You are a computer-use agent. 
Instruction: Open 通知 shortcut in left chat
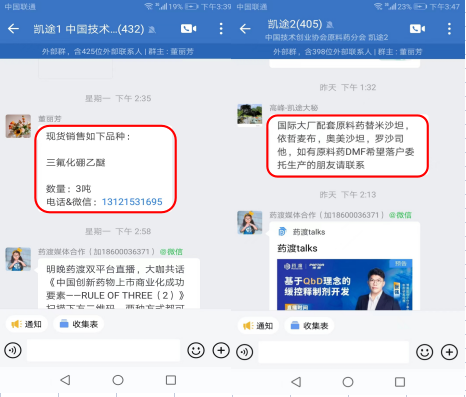click(x=27, y=324)
